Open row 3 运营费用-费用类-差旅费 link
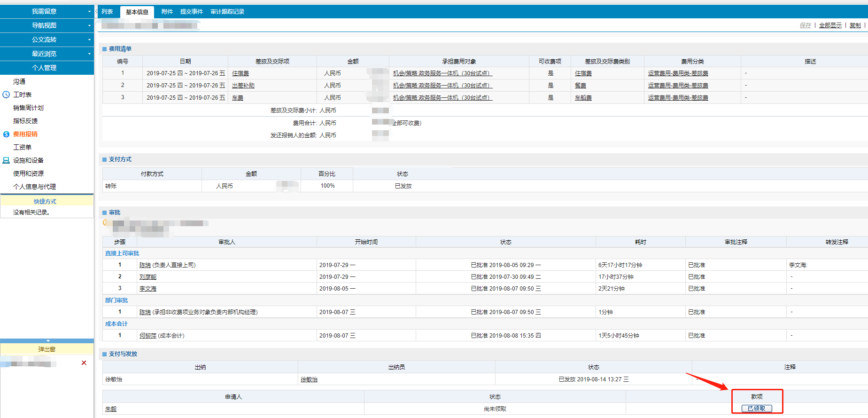Screen dimensions: 868x418 [x=678, y=98]
